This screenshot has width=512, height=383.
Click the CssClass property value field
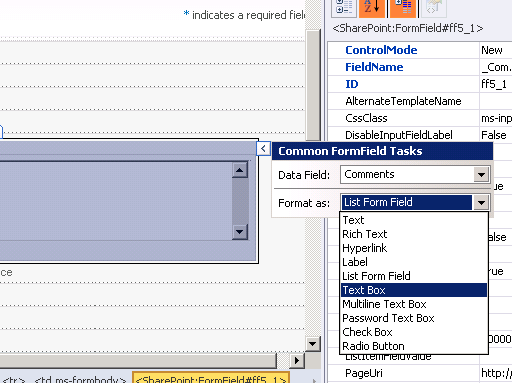click(x=496, y=118)
